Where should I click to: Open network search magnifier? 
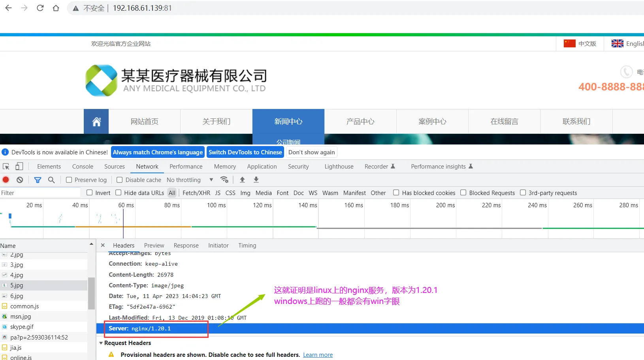(x=51, y=180)
